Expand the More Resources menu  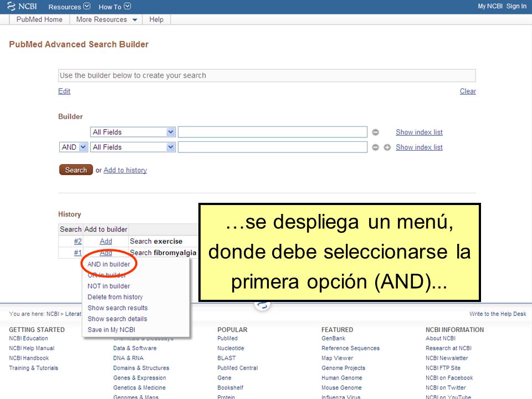[x=106, y=20]
